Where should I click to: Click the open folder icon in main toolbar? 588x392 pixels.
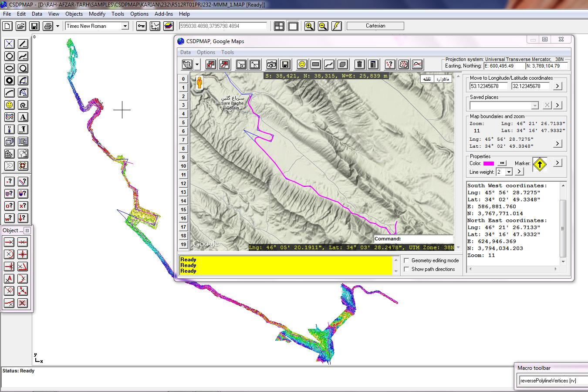coord(21,26)
